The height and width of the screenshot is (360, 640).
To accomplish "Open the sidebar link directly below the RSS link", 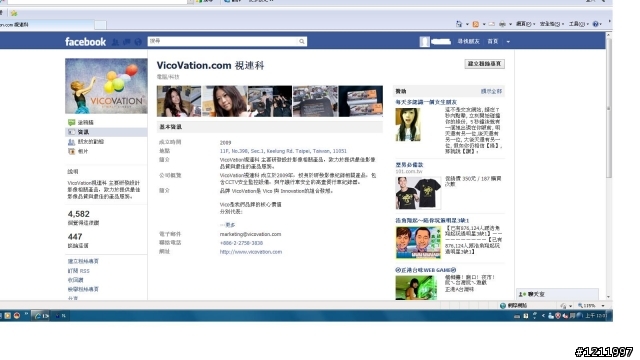I will pyautogui.click(x=75, y=280).
